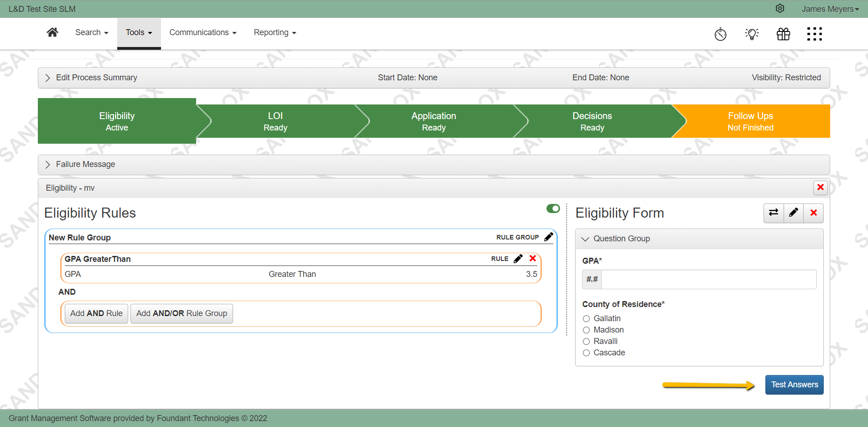
Task: Edit the GPA GreaterThan rule with pencil icon
Action: (x=519, y=258)
